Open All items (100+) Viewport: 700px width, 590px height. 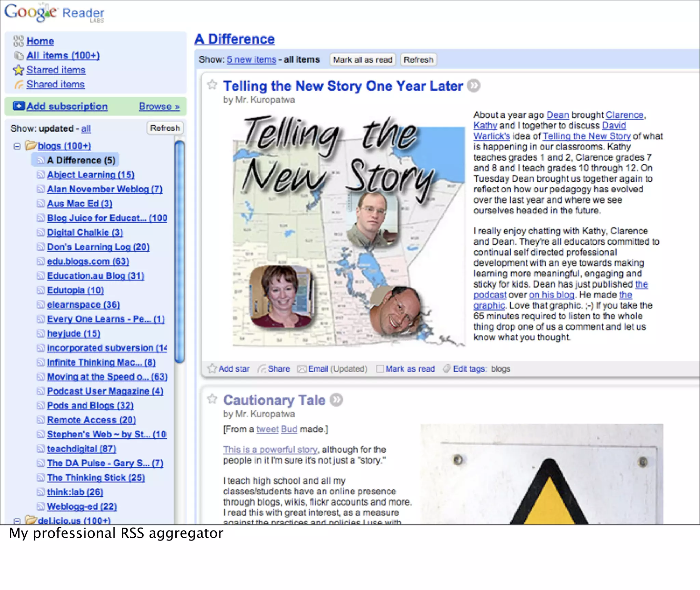click(x=63, y=56)
